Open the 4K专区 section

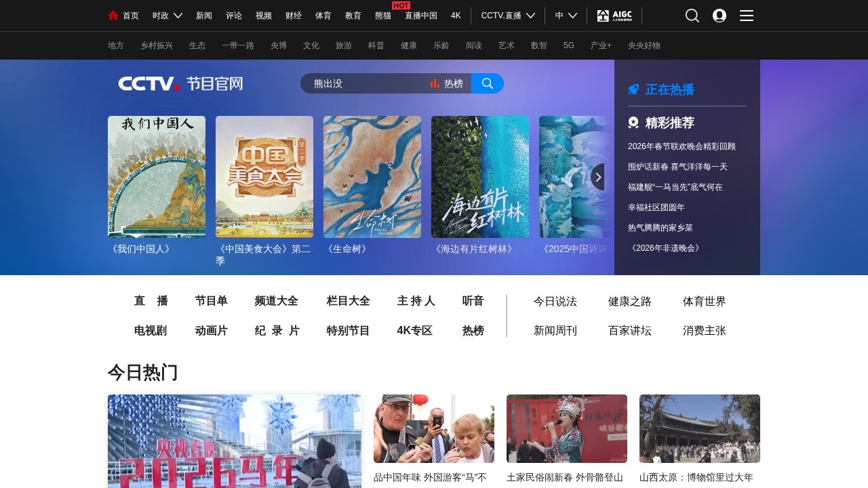point(414,331)
